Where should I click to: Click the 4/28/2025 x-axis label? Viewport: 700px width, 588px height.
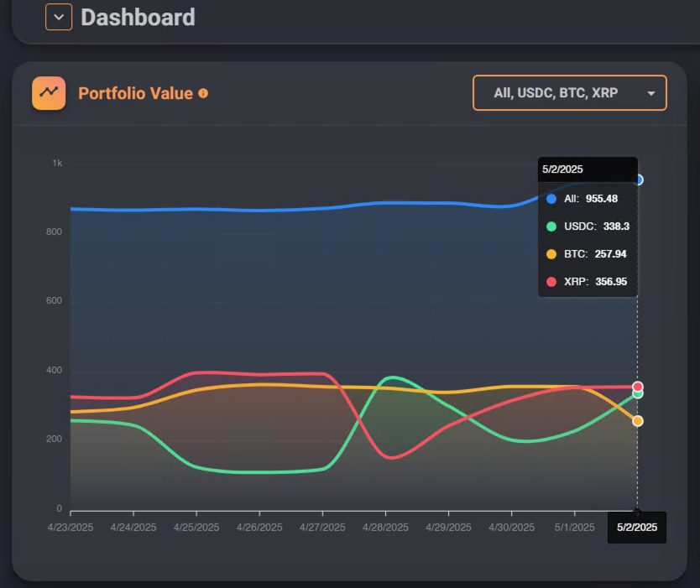385,528
